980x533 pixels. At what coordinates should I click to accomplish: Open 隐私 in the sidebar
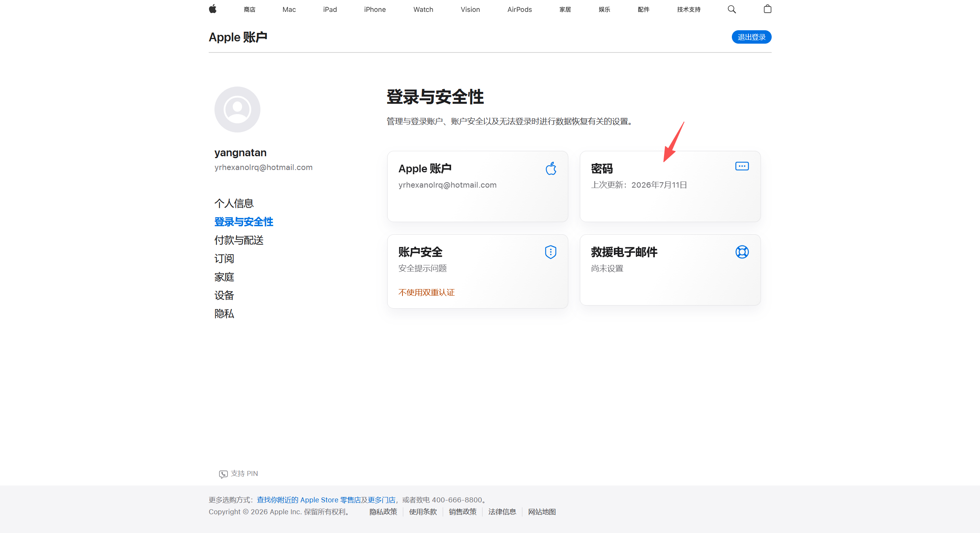pos(224,314)
